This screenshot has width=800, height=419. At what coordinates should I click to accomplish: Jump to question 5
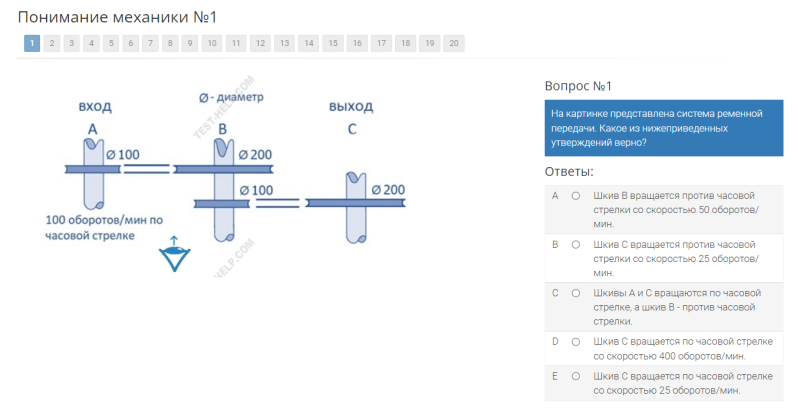[111, 43]
